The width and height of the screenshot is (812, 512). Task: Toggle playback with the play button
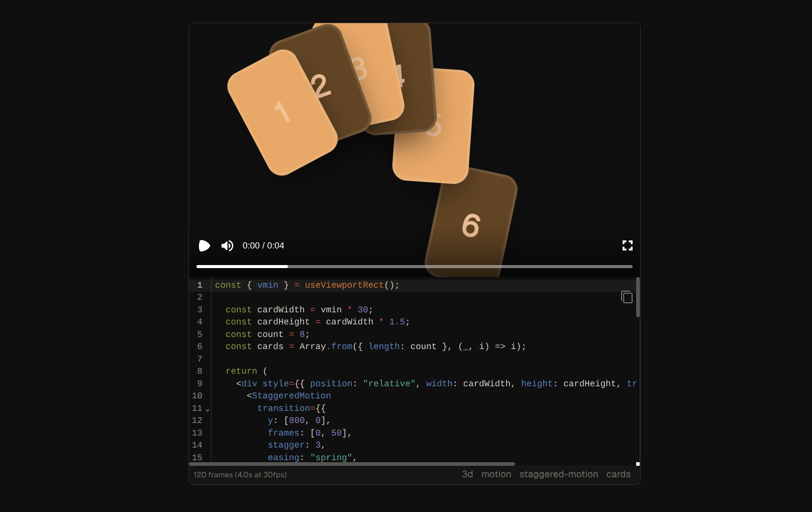click(x=204, y=245)
